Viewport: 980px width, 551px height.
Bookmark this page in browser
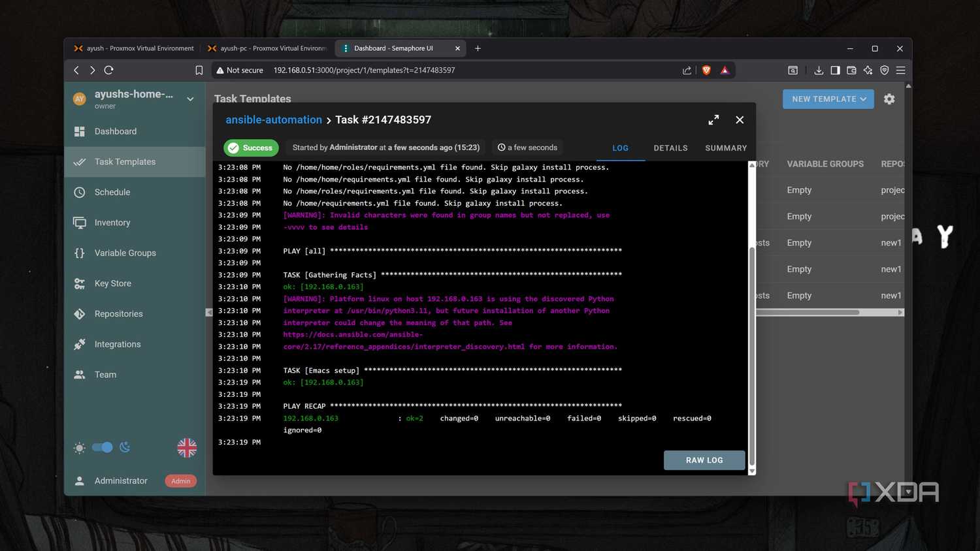coord(199,71)
